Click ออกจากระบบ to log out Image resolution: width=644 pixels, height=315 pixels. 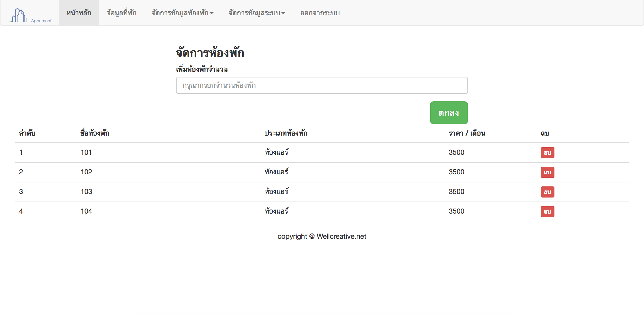click(320, 13)
